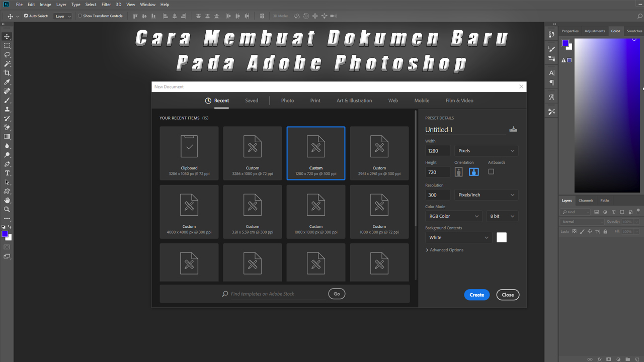
Task: Select the Blur tool
Action: pos(7,146)
